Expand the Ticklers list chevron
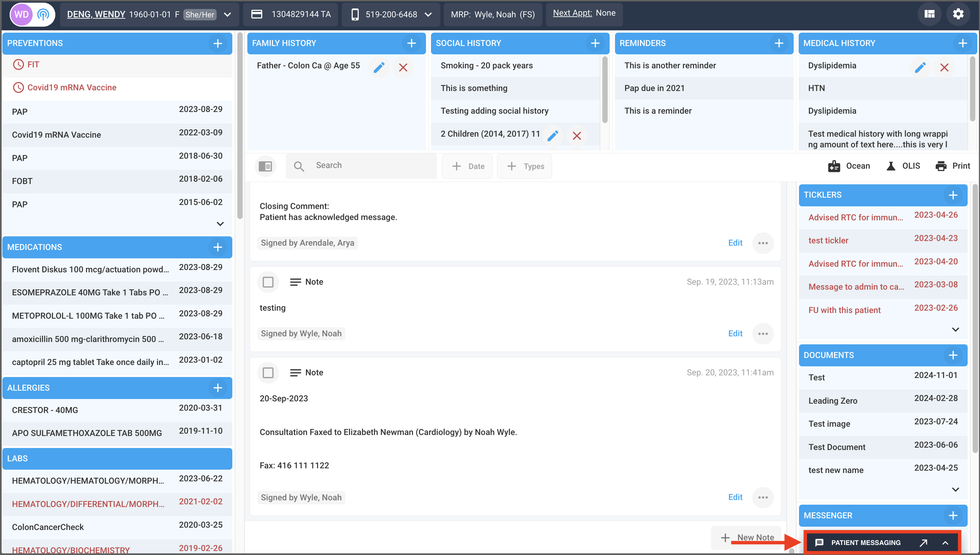This screenshot has height=555, width=980. coord(955,329)
